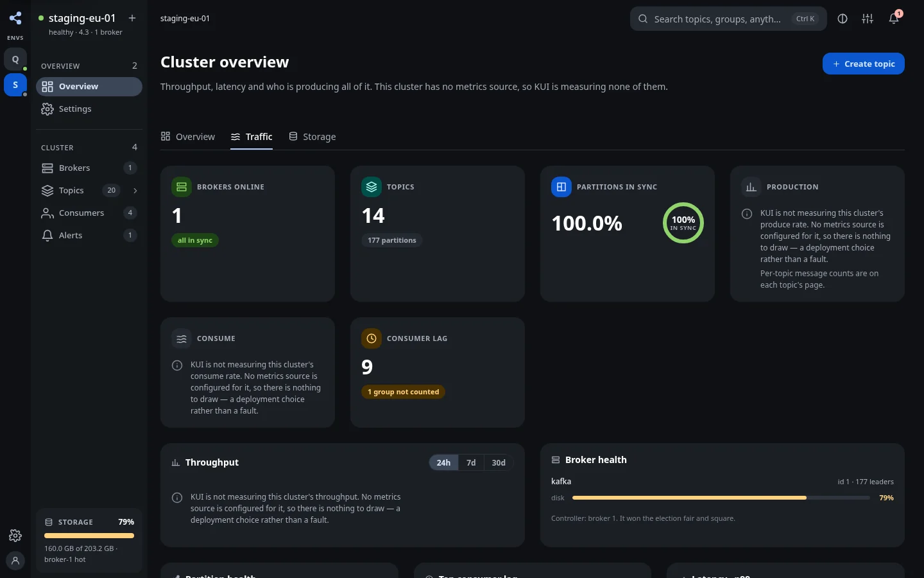Click the Create topic button
The image size is (924, 578).
coord(864,64)
